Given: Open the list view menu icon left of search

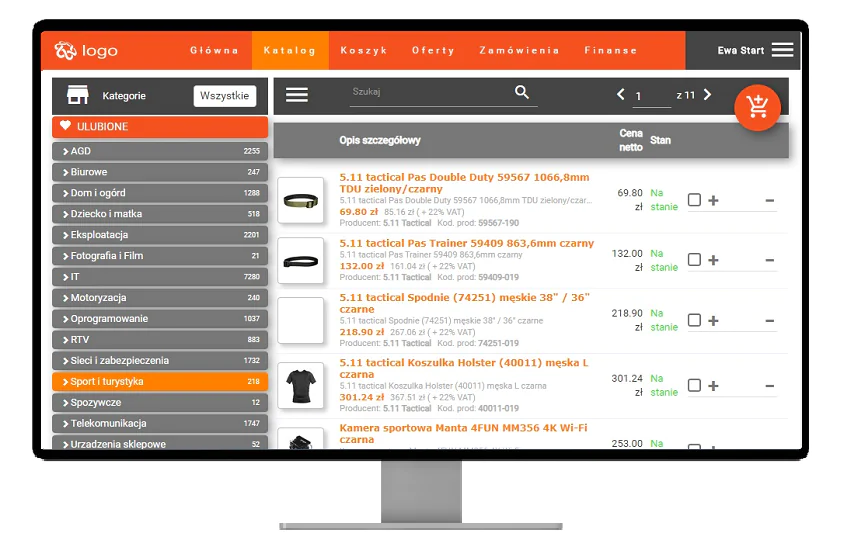Looking at the screenshot, I should [x=297, y=95].
